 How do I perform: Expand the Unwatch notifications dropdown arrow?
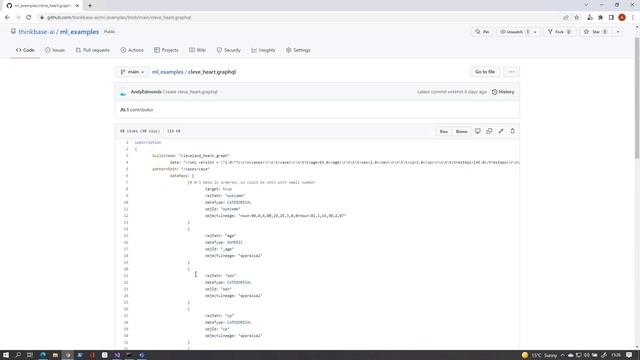tap(535, 32)
